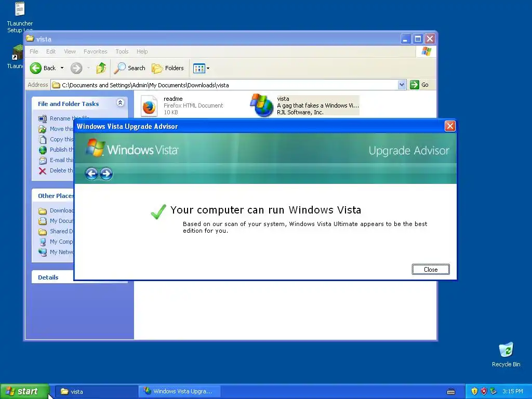Click the green Back button in Explorer
Viewport: 532px width, 399px height.
43,68
